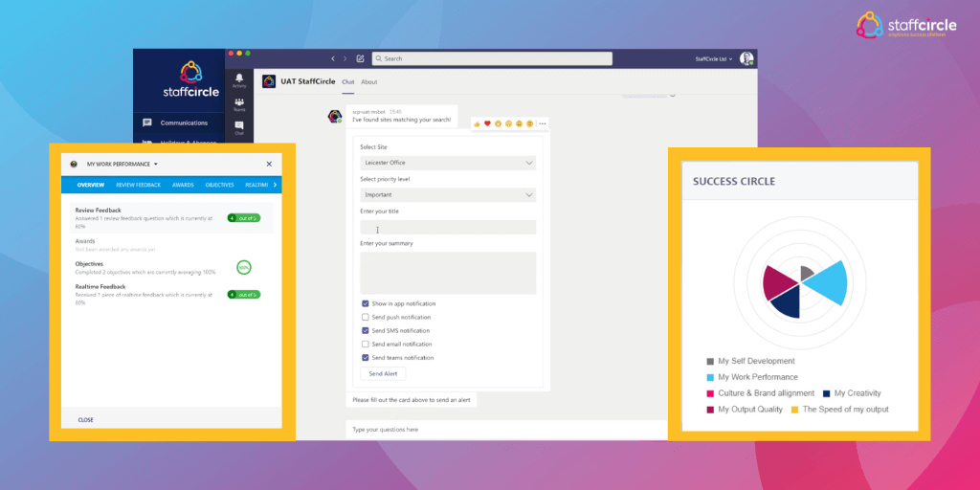Go forward with the Teams forward arrow
Screen dimensions: 980x490
click(345, 58)
